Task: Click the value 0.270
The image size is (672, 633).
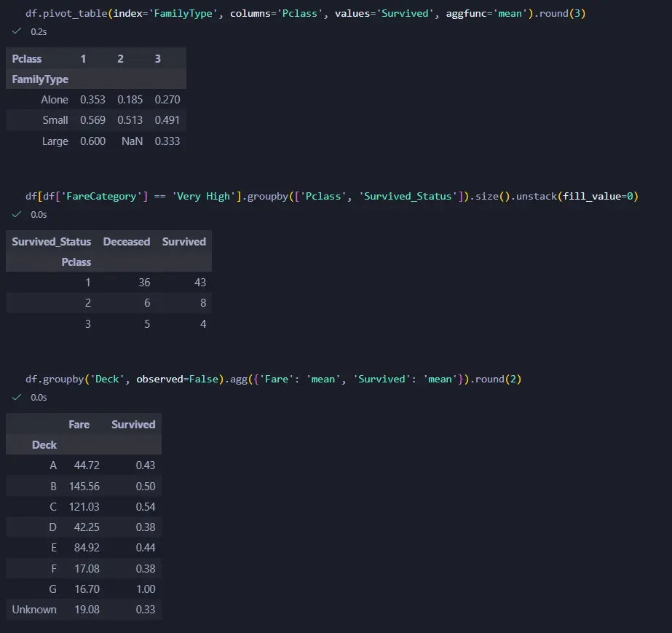Action: click(167, 100)
